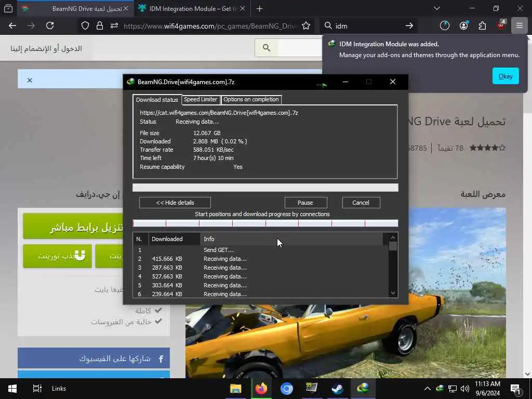This screenshot has height=399, width=532.
Task: Click the green torrent magnet button
Action: 57,256
